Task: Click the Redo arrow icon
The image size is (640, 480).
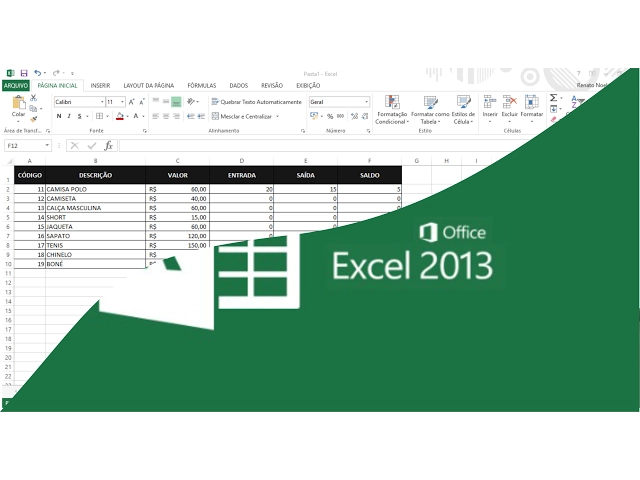Action: pyautogui.click(x=56, y=73)
